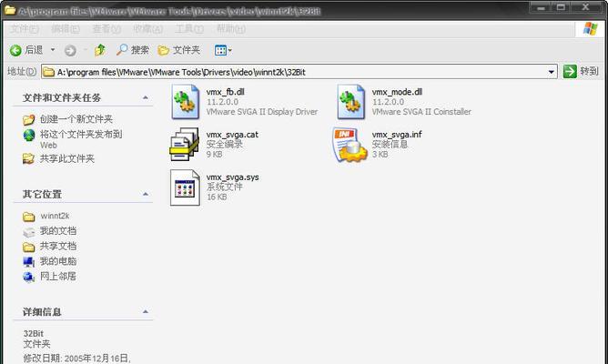Click the green Go (转到) button

(x=581, y=71)
